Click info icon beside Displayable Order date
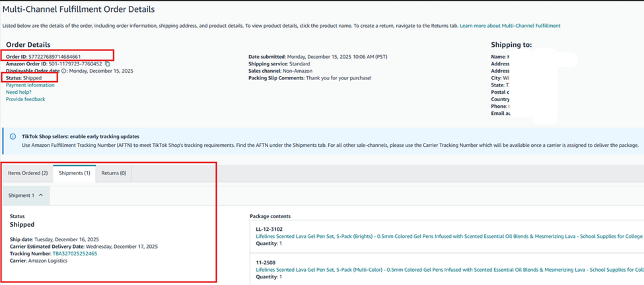The width and height of the screenshot is (644, 285). [64, 71]
